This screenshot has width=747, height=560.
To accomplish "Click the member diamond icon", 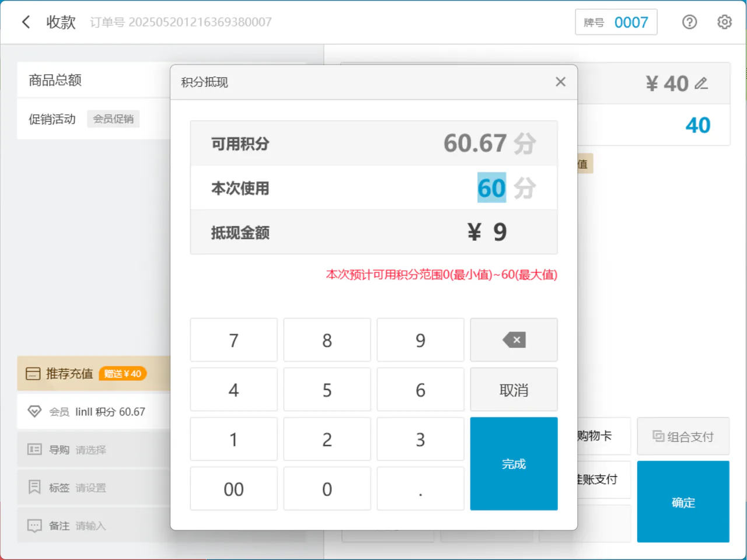I will pos(34,412).
